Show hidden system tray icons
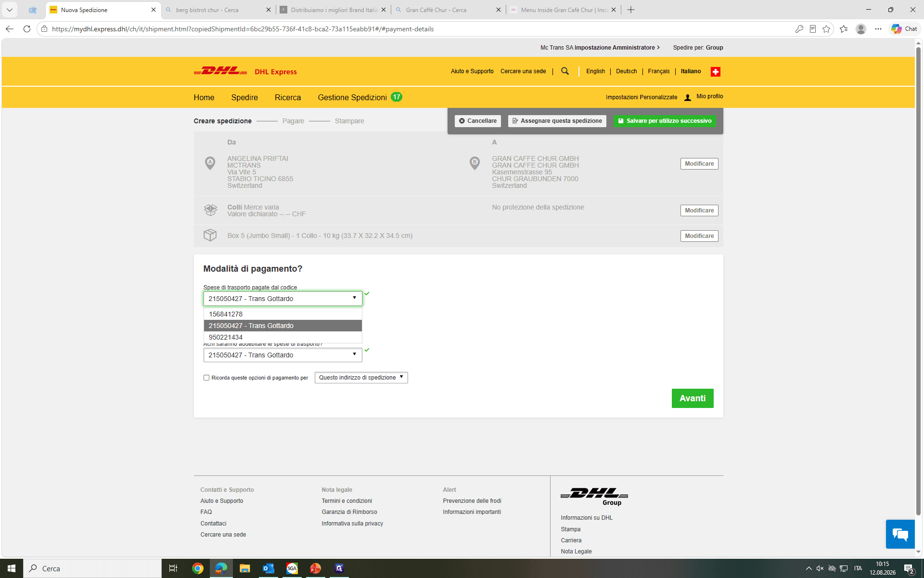The height and width of the screenshot is (578, 924). tap(808, 568)
